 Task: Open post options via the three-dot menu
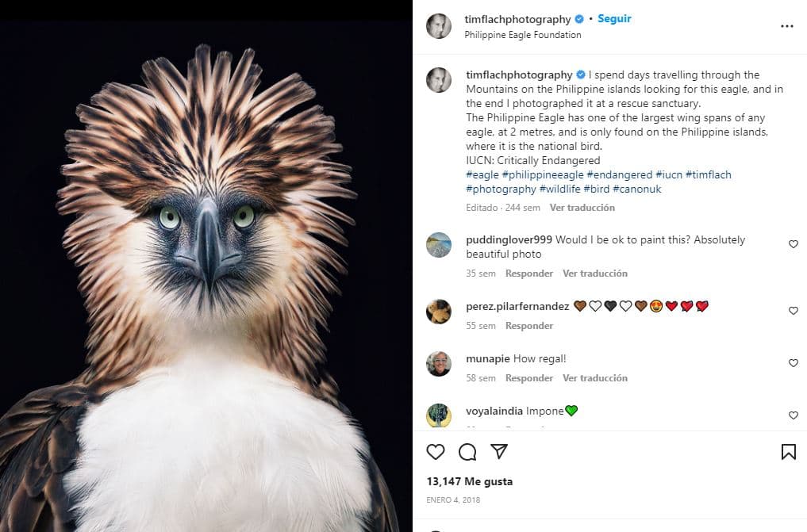point(787,26)
